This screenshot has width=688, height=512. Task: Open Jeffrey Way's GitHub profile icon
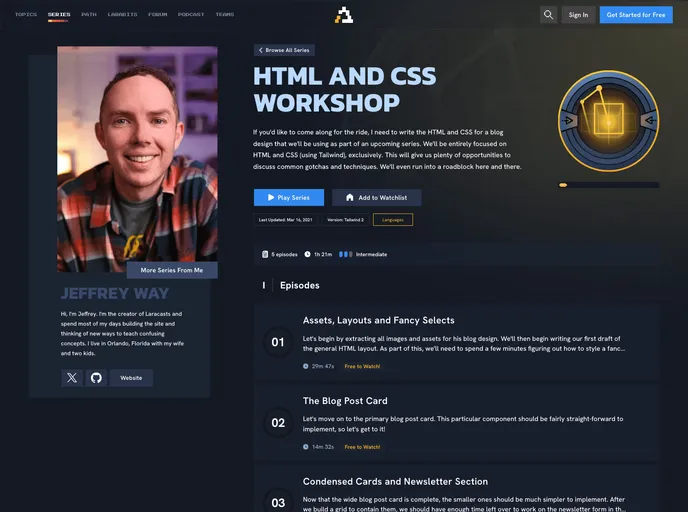96,378
